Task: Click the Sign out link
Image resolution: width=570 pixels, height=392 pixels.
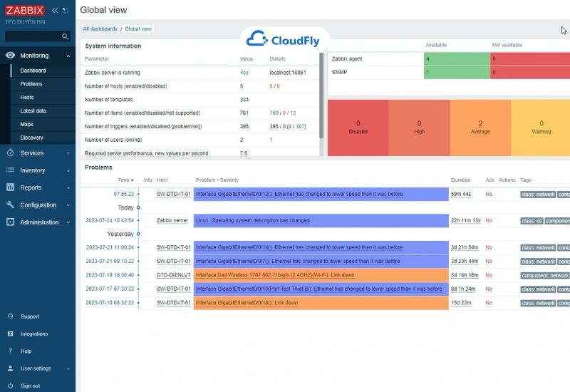Action: tap(30, 386)
